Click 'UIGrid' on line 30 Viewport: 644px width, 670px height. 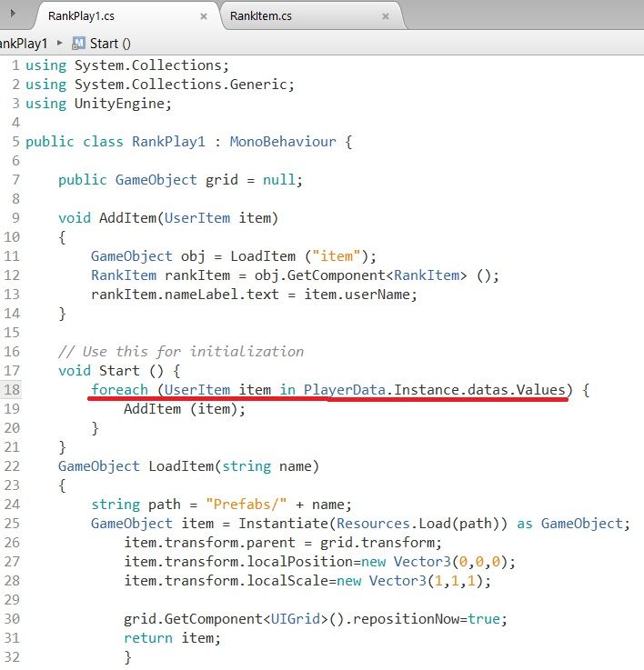click(x=296, y=619)
